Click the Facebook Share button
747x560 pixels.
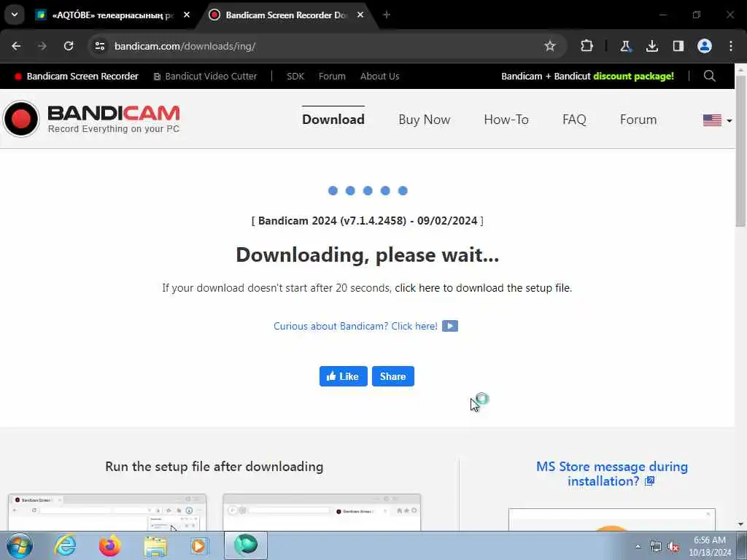[x=393, y=376]
